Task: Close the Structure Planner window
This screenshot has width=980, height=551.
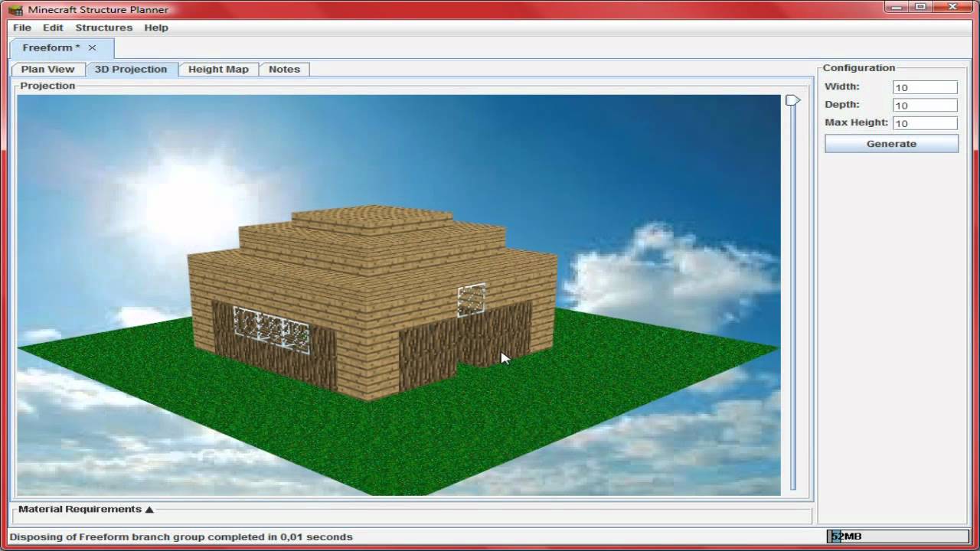Action: [x=954, y=7]
